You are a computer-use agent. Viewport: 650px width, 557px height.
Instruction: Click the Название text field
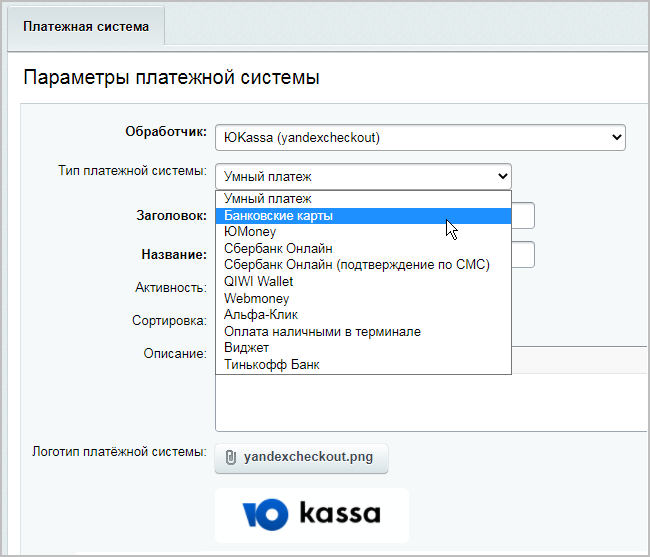(x=524, y=254)
